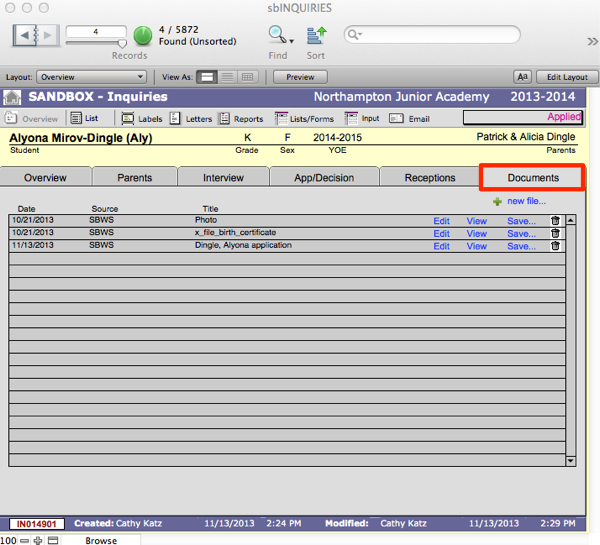
Task: Switch View As to list view
Action: click(227, 77)
